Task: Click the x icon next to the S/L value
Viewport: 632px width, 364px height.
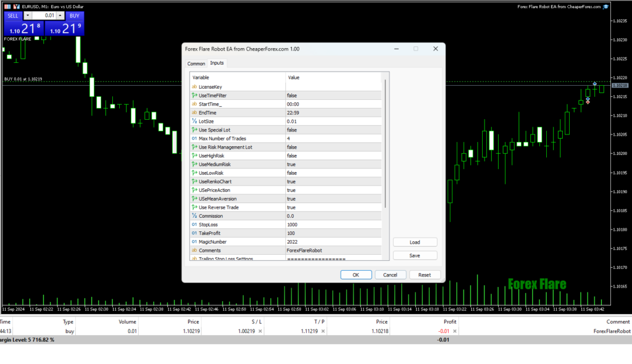Action: click(260, 331)
